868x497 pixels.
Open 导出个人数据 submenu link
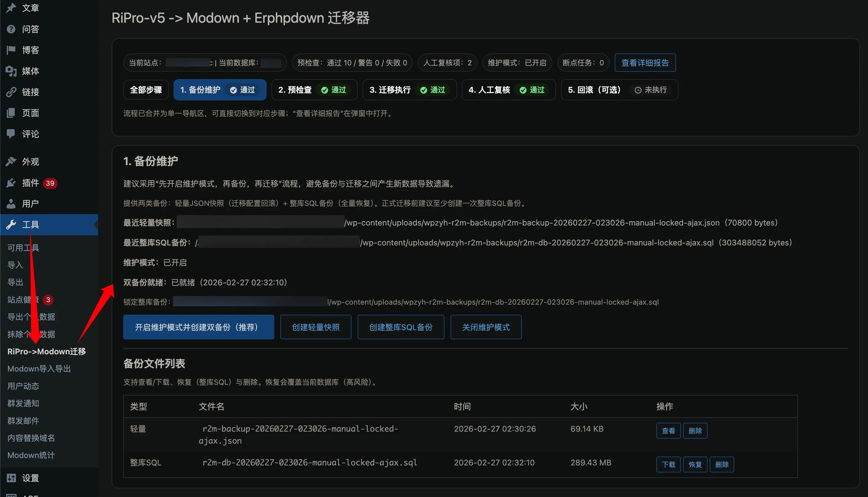coord(31,317)
